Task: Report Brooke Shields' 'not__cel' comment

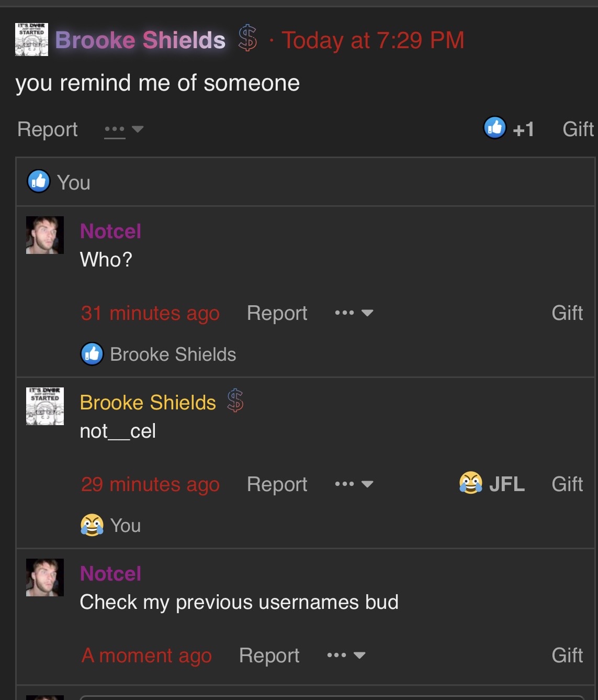Action: tap(277, 484)
